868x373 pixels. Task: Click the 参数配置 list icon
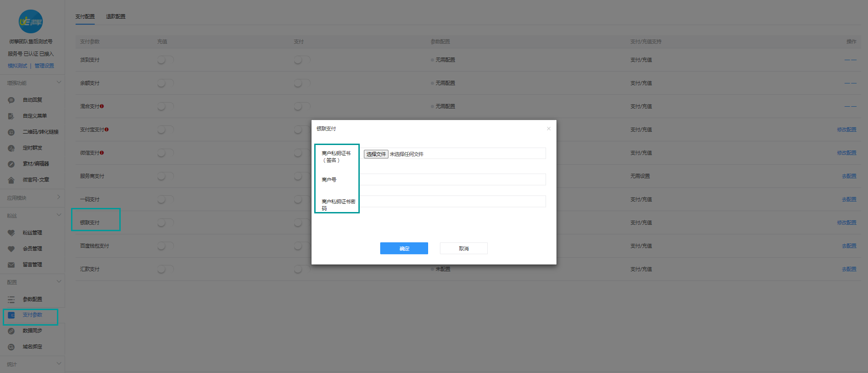coord(11,299)
